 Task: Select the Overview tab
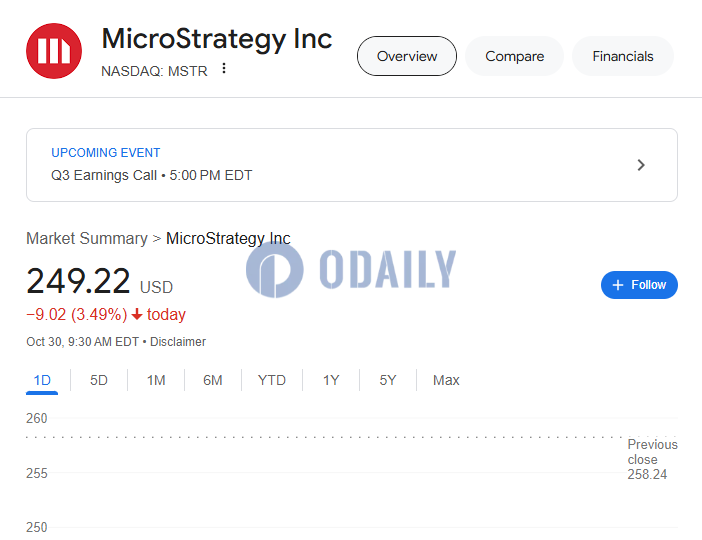[x=407, y=56]
